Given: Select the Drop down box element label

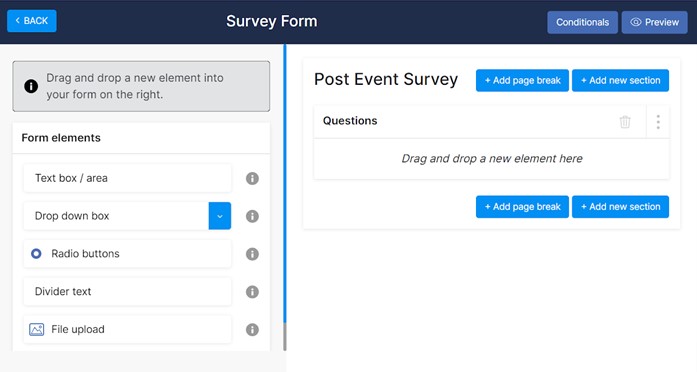Looking at the screenshot, I should (x=72, y=216).
